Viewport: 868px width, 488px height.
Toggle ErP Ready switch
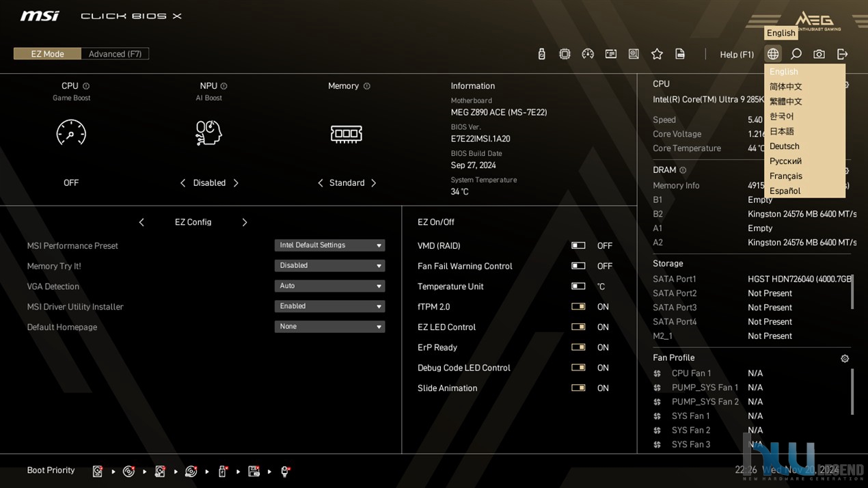click(578, 347)
